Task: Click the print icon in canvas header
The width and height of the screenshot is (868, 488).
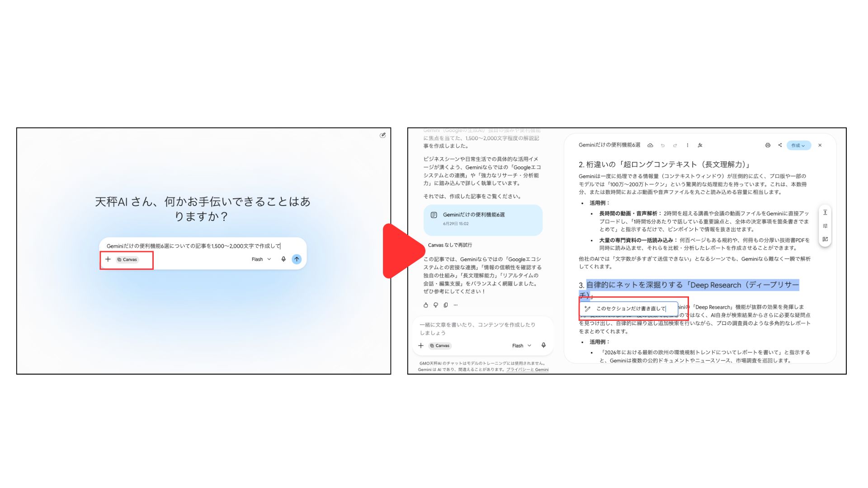Action: coord(768,145)
